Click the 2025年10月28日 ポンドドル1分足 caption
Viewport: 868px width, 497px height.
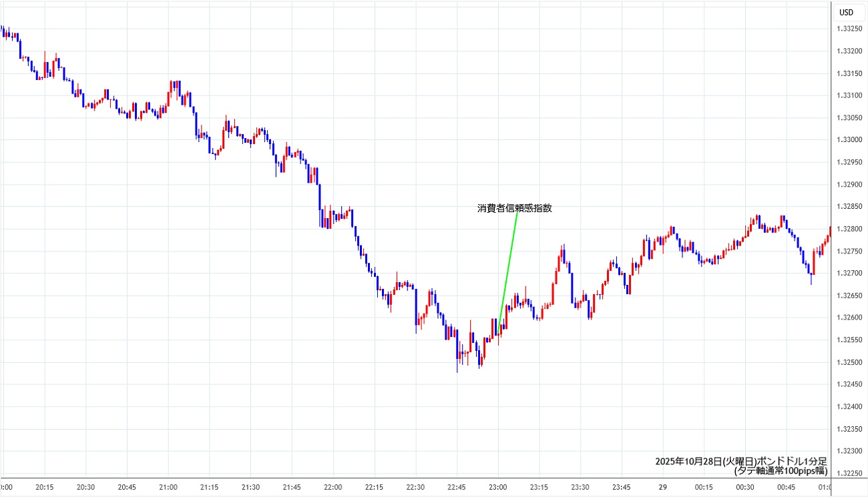[741, 461]
